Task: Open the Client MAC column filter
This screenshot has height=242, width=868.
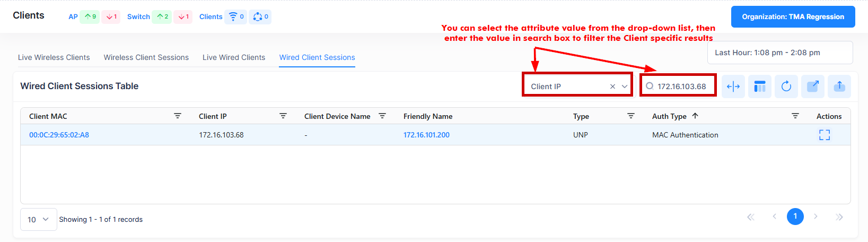Action: pyautogui.click(x=178, y=116)
